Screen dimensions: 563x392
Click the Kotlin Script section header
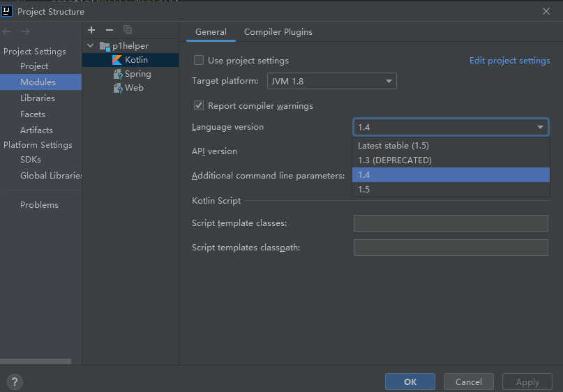(x=216, y=201)
